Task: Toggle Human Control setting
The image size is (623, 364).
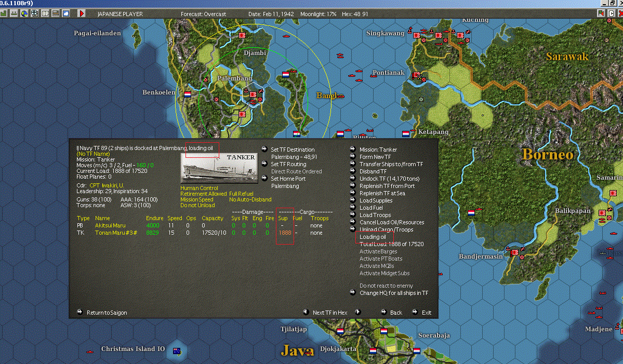Action: [199, 188]
